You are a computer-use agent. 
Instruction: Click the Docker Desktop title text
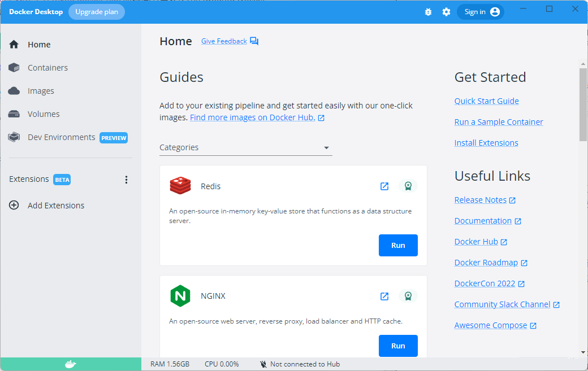[36, 12]
